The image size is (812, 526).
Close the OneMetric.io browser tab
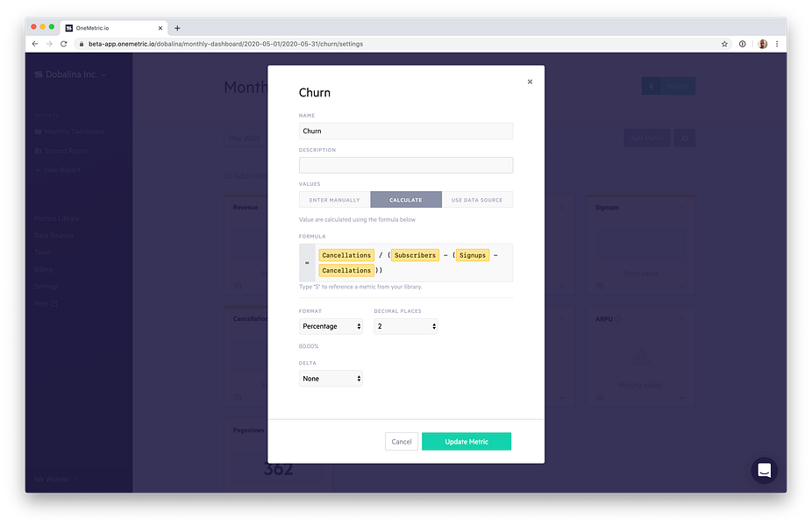(x=160, y=28)
